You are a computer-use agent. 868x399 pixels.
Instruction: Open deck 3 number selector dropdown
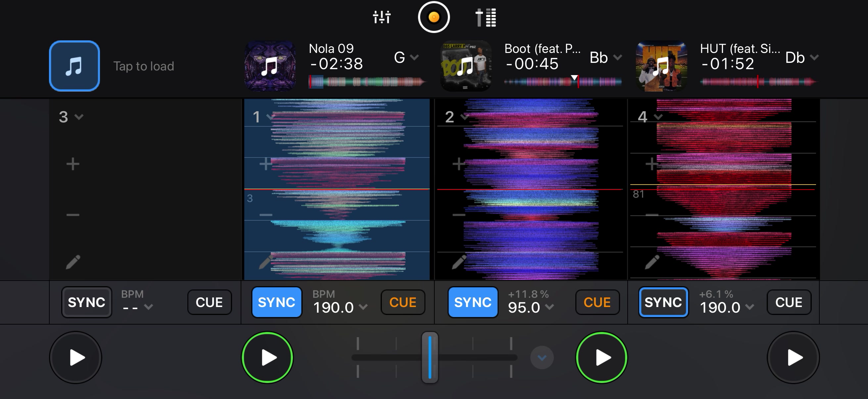pos(71,117)
